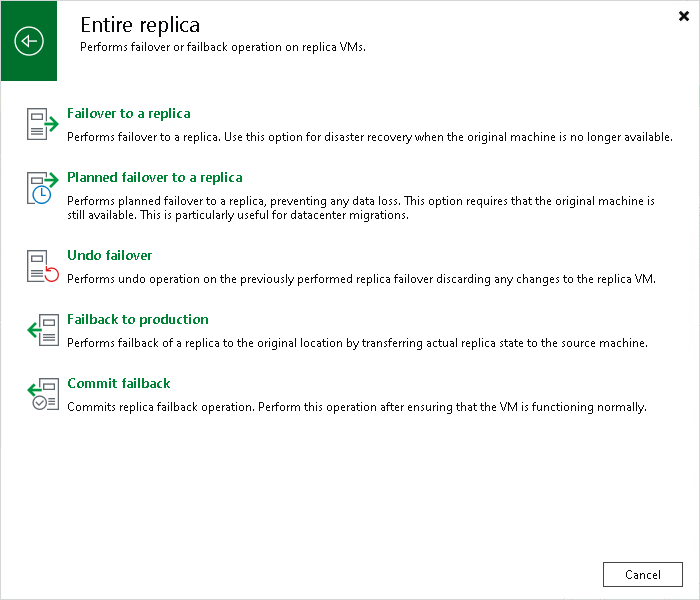The height and width of the screenshot is (600, 700).
Task: Click the undo operation description text
Action: (x=361, y=279)
